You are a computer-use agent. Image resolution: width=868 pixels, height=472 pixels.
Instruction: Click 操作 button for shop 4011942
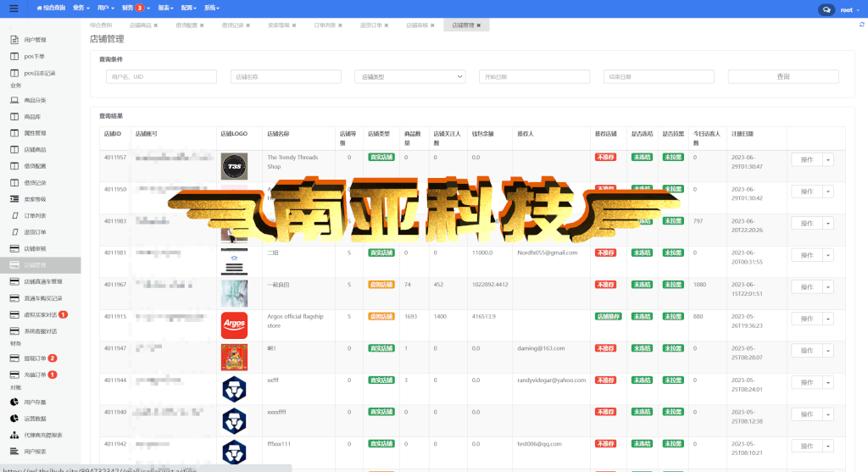tap(807, 446)
